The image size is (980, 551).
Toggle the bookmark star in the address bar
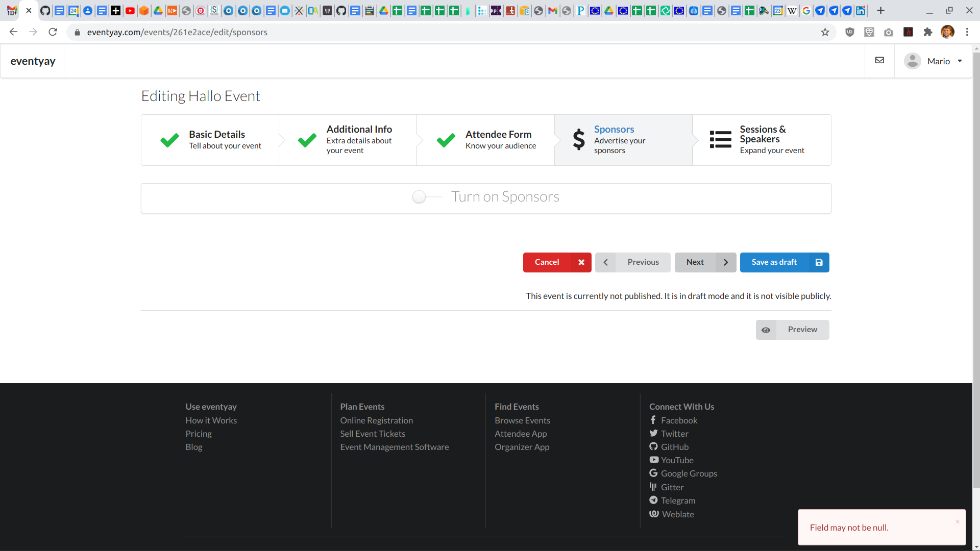click(825, 32)
